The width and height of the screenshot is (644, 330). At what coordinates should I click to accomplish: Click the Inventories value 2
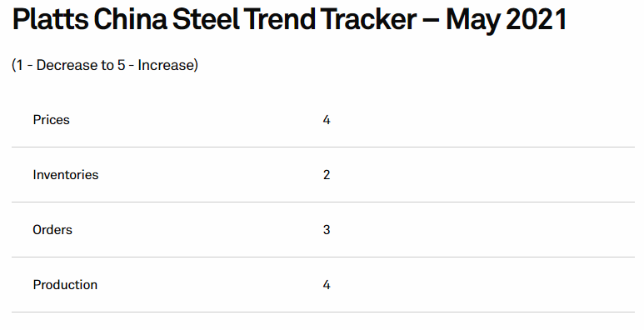[327, 175]
